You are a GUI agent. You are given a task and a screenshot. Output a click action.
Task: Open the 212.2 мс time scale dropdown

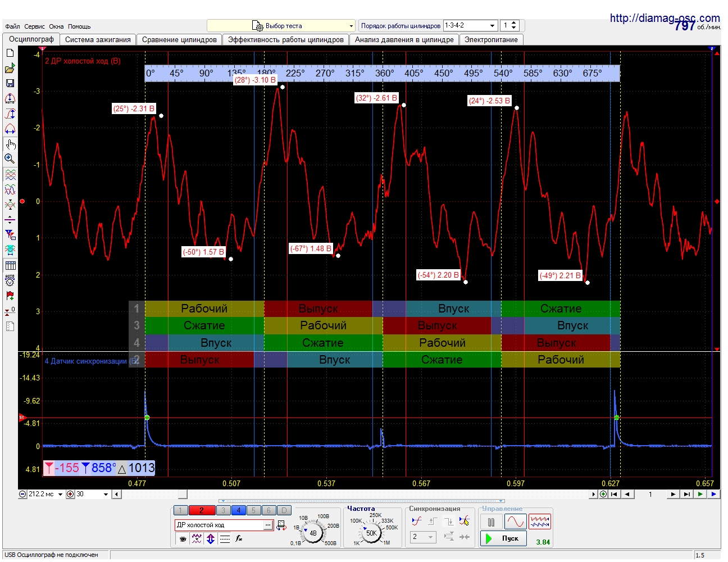tap(60, 495)
